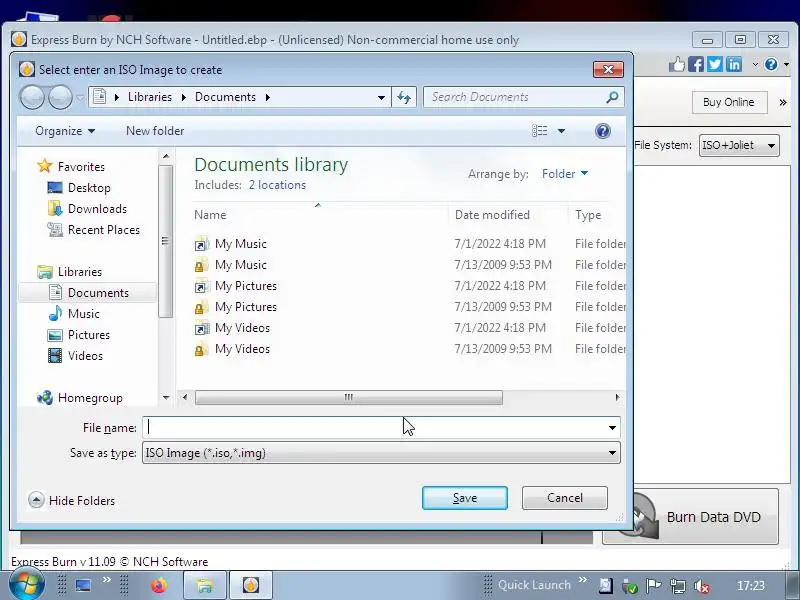Click the dialog help question mark icon
This screenshot has height=600, width=800.
pos(603,131)
